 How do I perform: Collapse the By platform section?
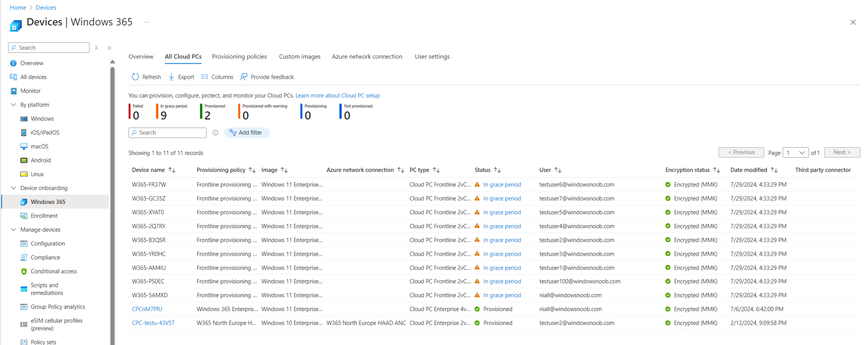click(x=14, y=105)
